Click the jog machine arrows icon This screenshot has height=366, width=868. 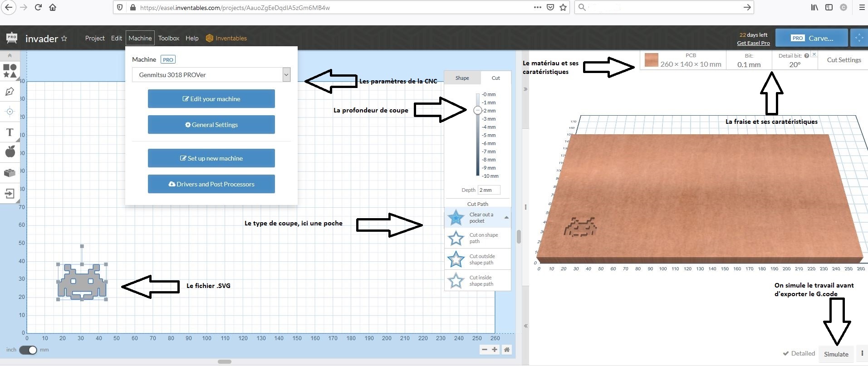pyautogui.click(x=859, y=38)
